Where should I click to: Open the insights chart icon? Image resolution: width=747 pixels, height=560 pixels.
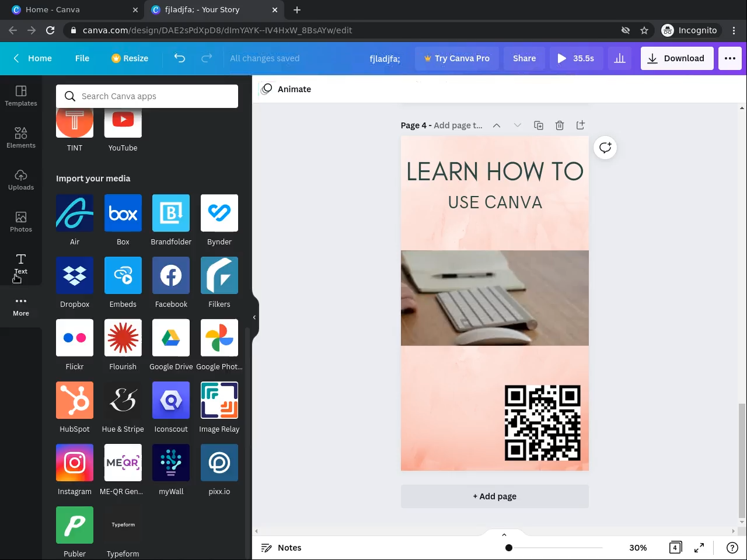tap(620, 58)
